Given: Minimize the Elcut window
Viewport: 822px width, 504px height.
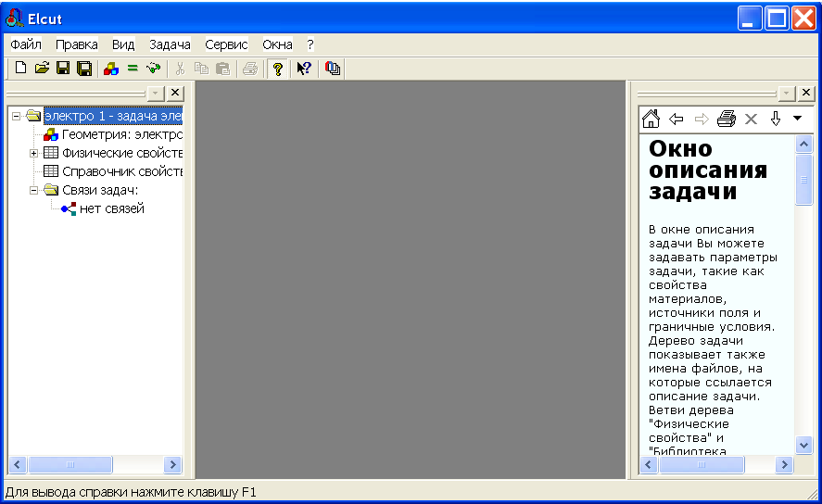Looking at the screenshot, I should coord(750,19).
